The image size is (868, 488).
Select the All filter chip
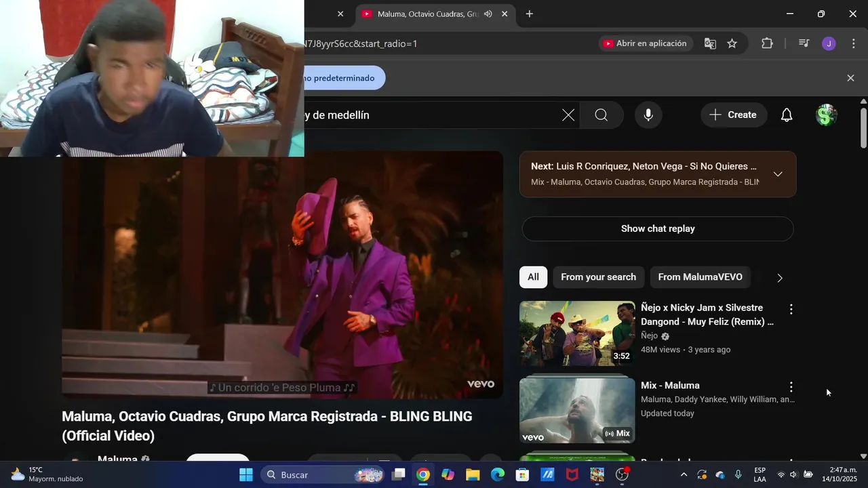[x=534, y=277]
